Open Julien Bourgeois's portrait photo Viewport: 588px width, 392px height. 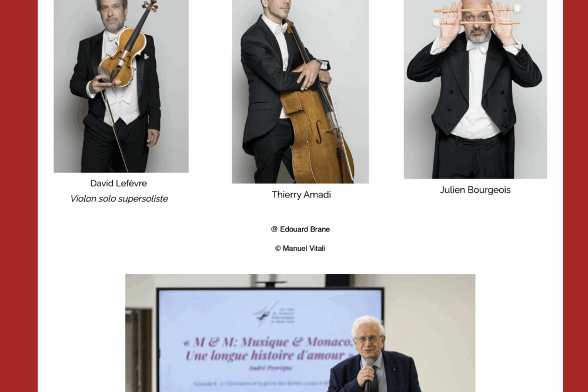(475, 89)
